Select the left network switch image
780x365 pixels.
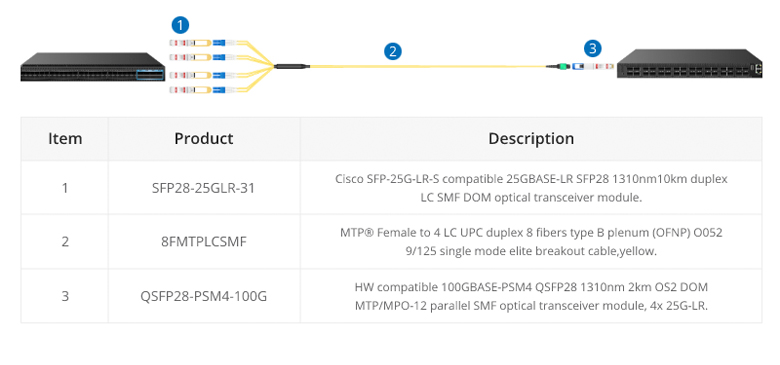[x=93, y=67]
